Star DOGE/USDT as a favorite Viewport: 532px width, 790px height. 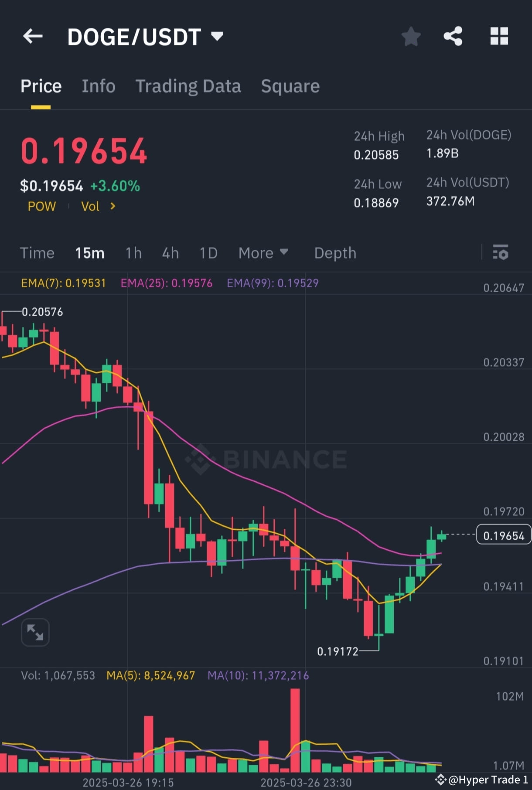pos(410,36)
